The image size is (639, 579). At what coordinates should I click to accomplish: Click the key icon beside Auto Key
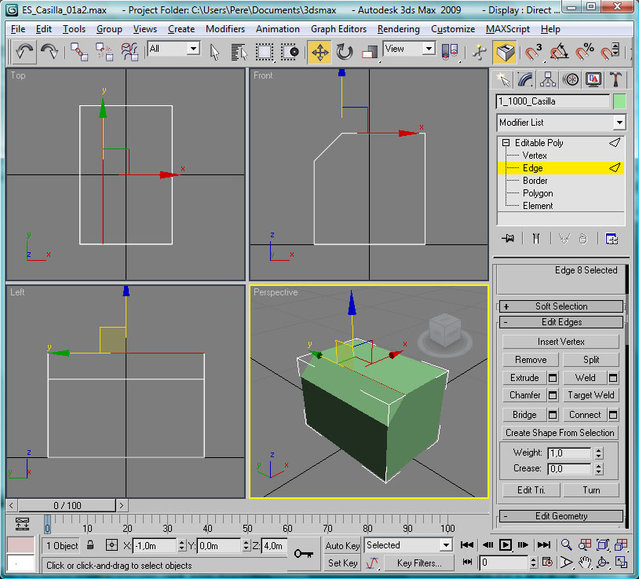(x=303, y=553)
